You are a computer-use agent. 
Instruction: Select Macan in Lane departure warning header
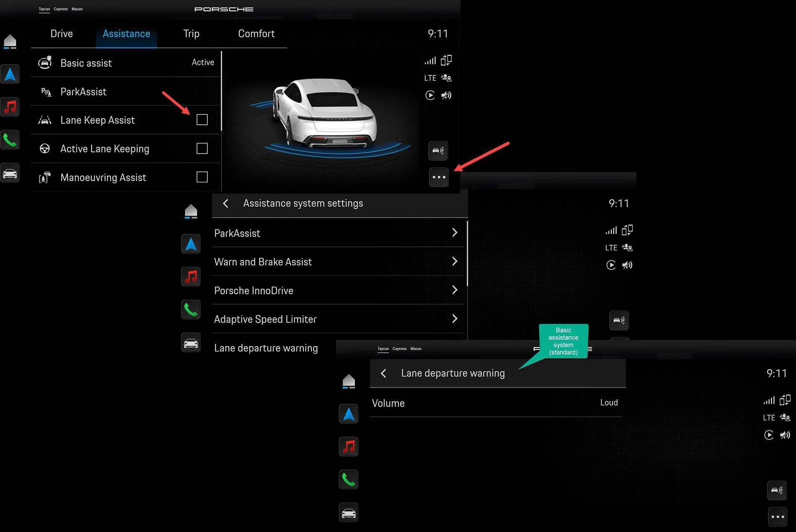pos(416,349)
